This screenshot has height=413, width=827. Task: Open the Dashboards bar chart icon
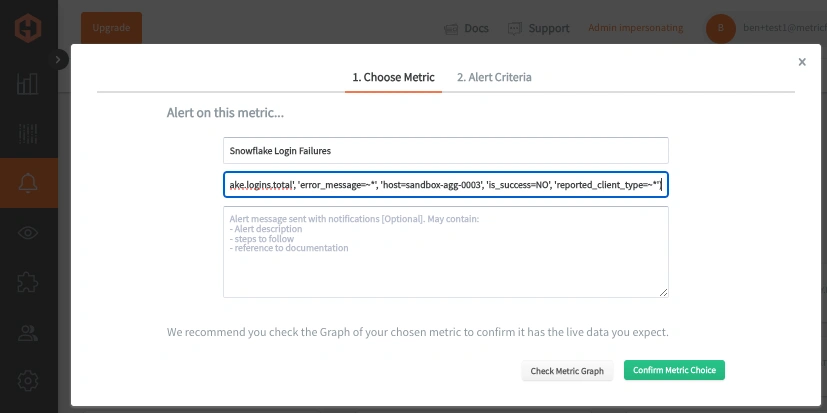(28, 84)
